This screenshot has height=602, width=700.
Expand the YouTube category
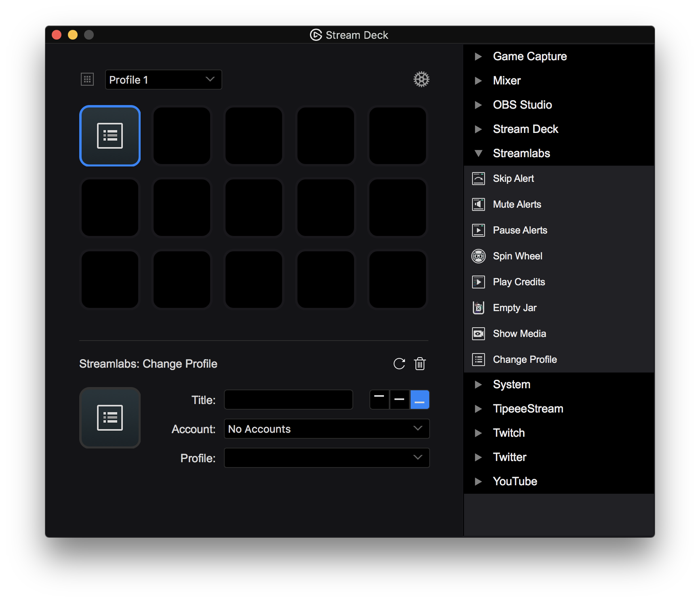pos(478,481)
